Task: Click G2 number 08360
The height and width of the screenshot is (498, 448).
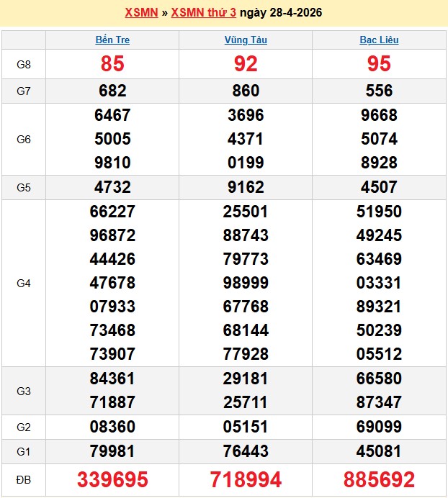Action: pos(112,427)
